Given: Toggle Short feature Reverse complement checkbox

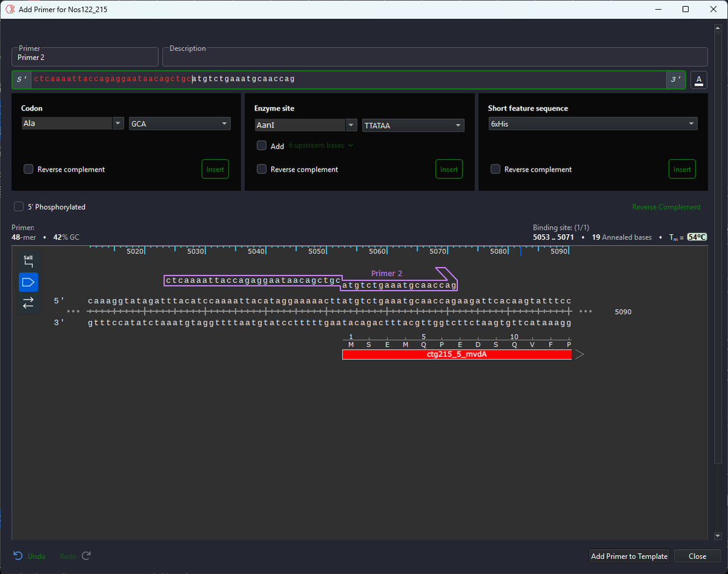Looking at the screenshot, I should [x=495, y=169].
